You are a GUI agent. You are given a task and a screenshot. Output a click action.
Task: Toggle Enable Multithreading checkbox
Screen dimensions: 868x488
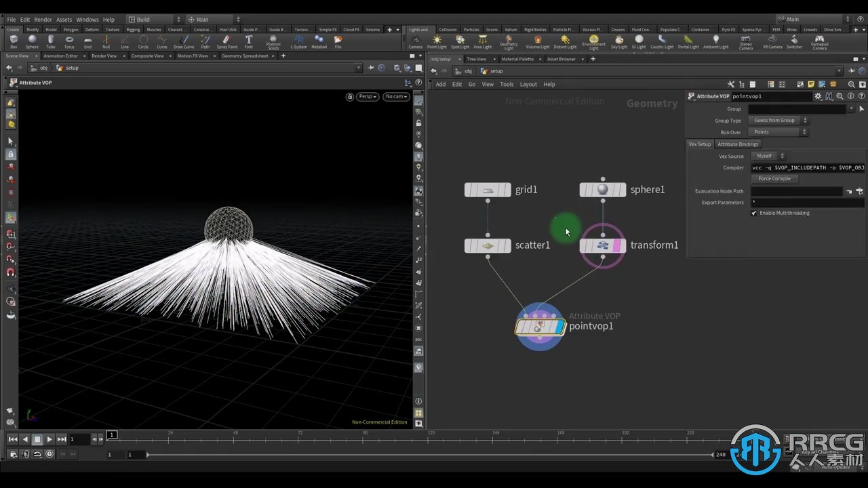point(754,213)
